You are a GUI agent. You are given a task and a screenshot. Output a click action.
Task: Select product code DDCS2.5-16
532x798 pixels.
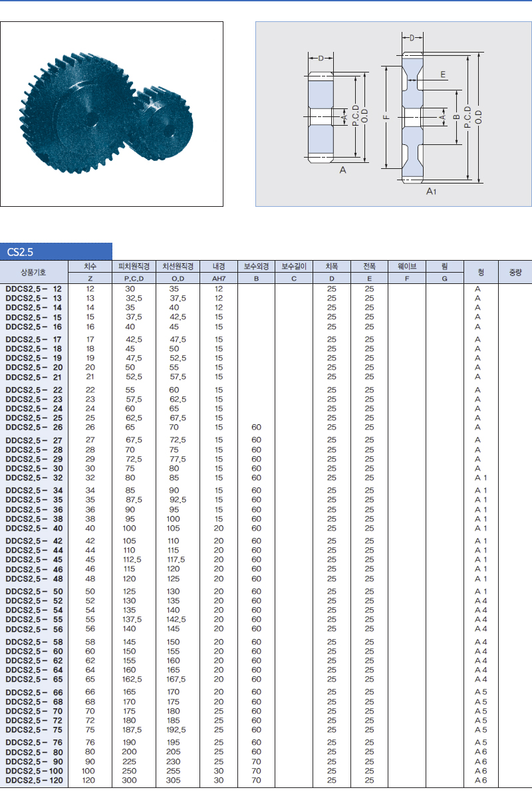pyautogui.click(x=33, y=327)
